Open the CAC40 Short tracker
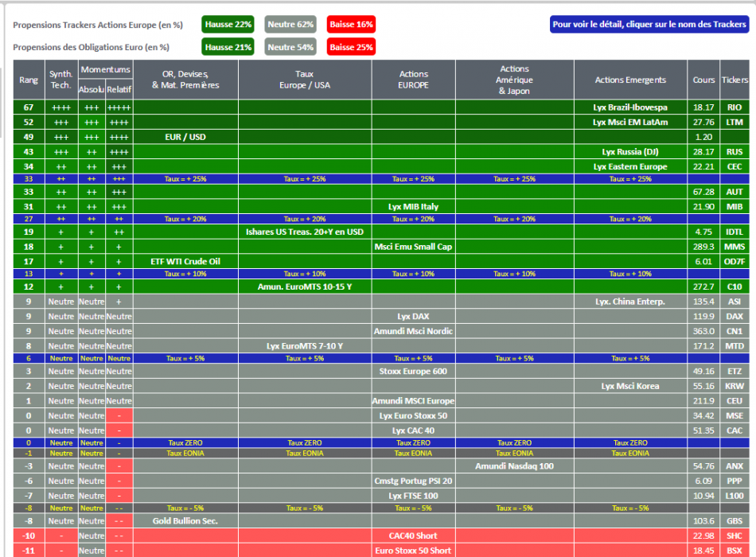 pyautogui.click(x=413, y=536)
